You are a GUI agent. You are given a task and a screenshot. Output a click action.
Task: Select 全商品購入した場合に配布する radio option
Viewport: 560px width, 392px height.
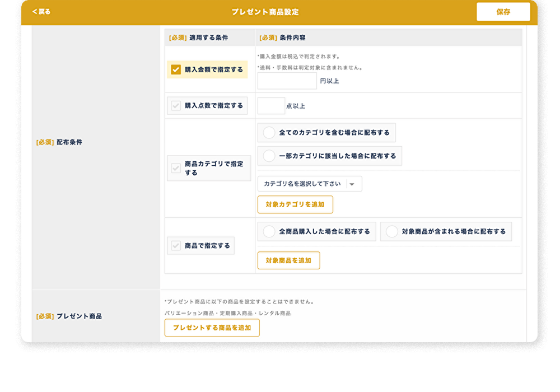pos(269,231)
